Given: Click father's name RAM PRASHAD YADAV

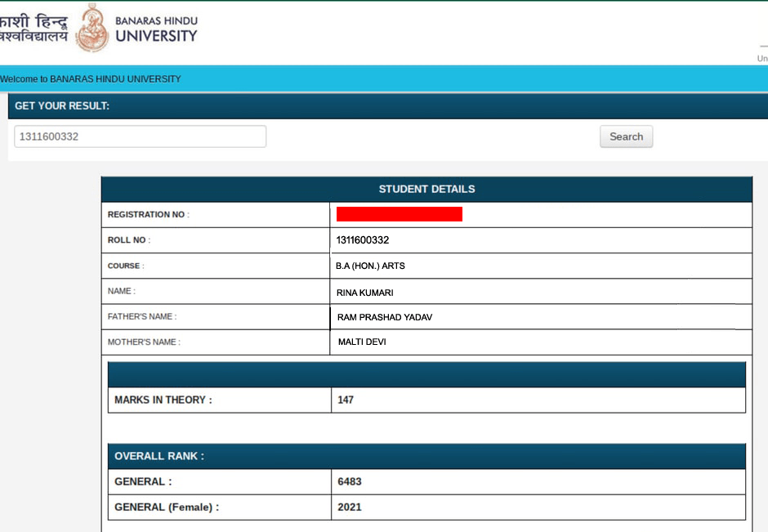Looking at the screenshot, I should [x=385, y=317].
